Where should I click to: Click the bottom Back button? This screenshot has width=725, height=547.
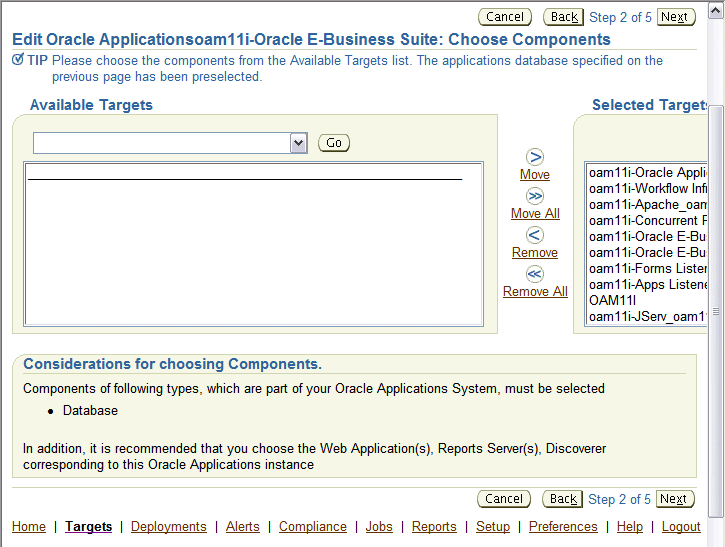pos(563,499)
